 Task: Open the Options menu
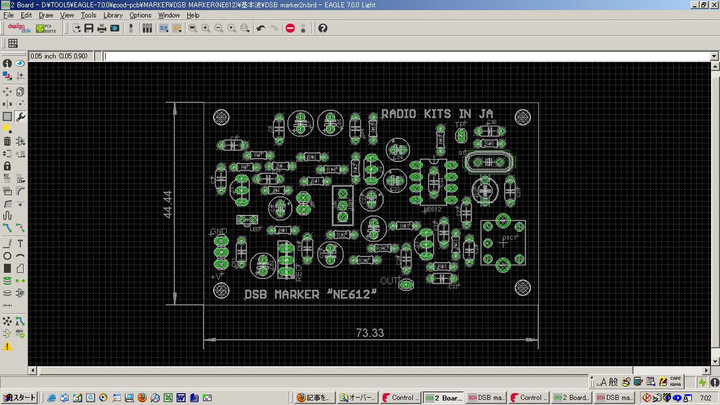click(x=140, y=15)
